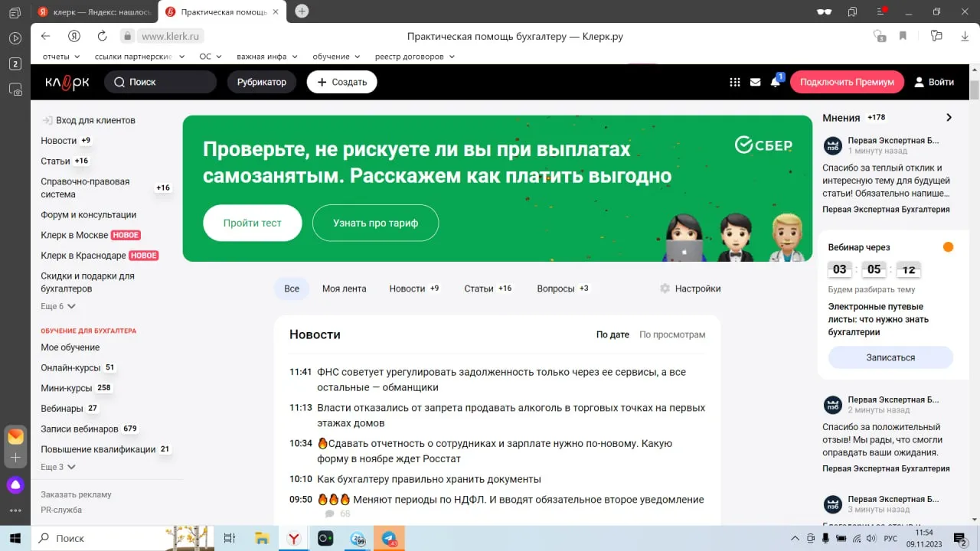Open the sidebar media play icon
980x551 pixels.
pyautogui.click(x=15, y=38)
